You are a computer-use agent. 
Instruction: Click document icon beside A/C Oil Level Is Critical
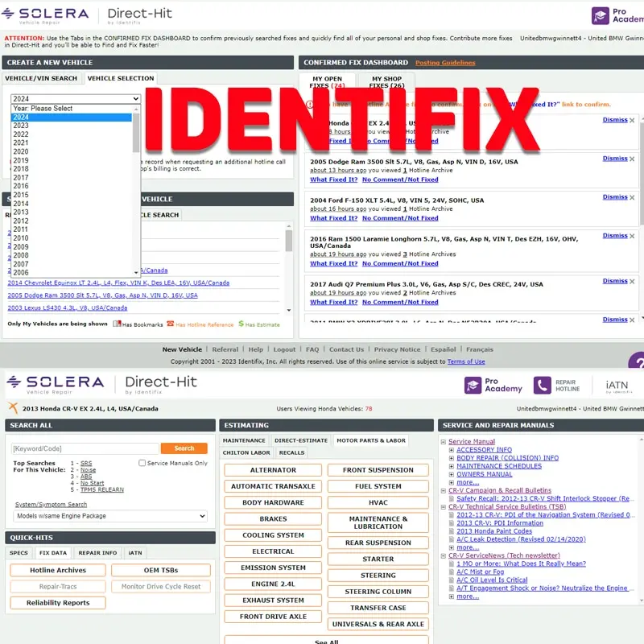452,580
